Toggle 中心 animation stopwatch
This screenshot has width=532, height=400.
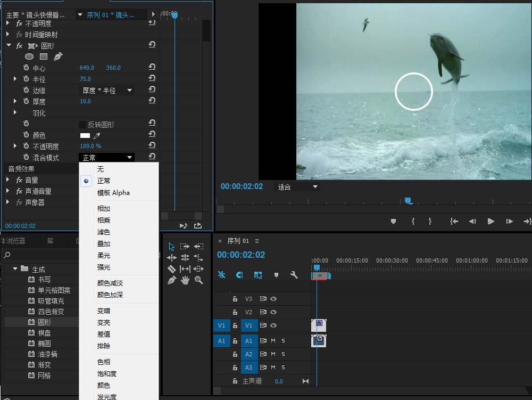pos(26,68)
